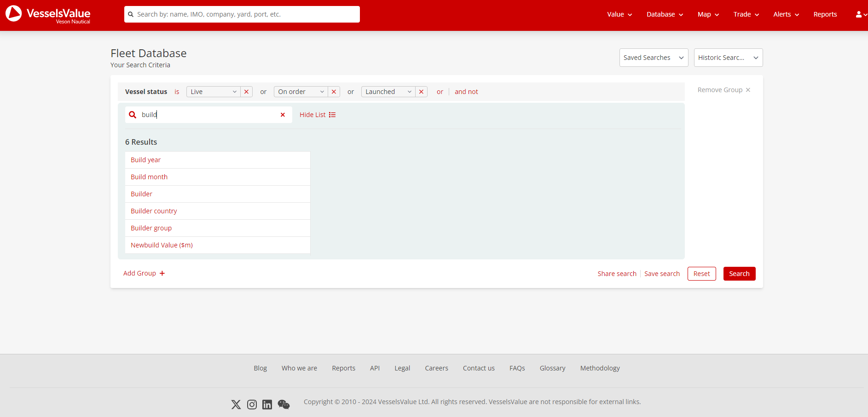The image size is (868, 417).
Task: Remove the On order status filter
Action: pyautogui.click(x=334, y=92)
